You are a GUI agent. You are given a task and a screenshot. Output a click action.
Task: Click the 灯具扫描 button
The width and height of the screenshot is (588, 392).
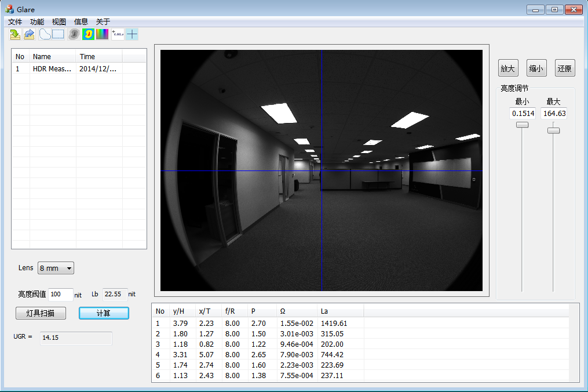41,313
